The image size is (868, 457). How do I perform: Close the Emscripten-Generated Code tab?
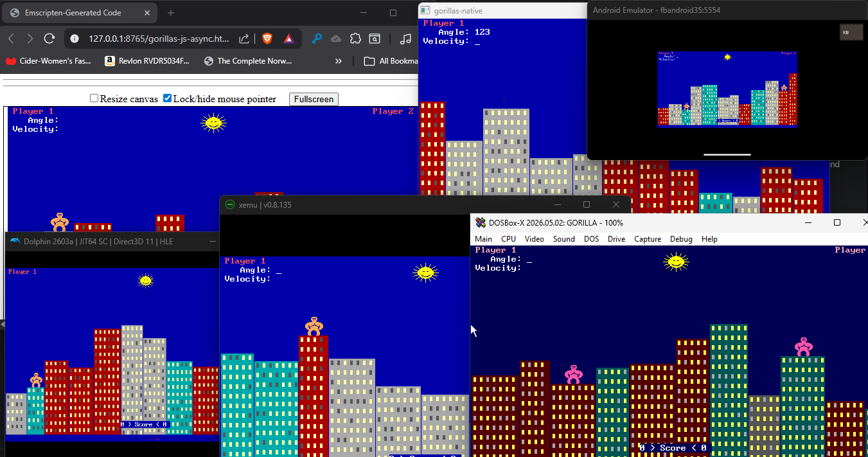(146, 12)
